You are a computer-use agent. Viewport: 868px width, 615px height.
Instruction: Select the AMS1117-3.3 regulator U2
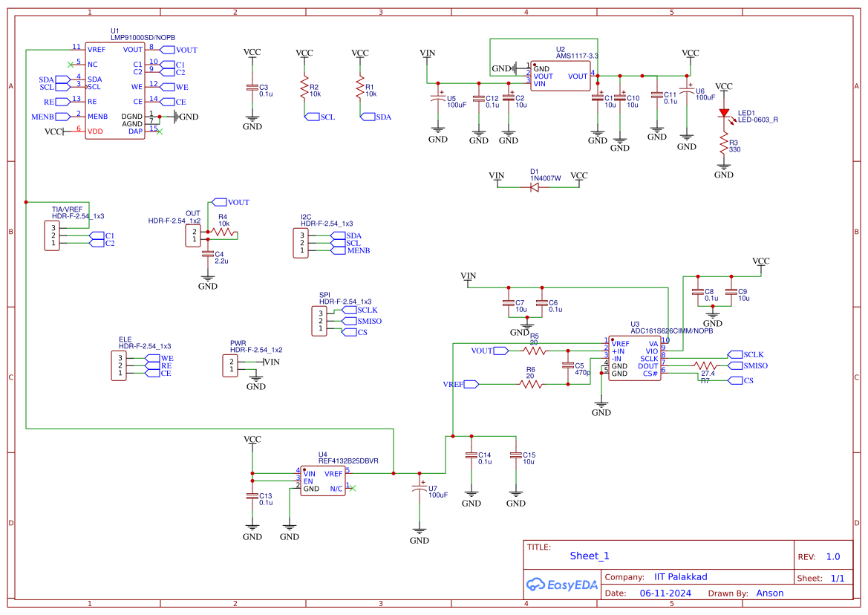(561, 74)
